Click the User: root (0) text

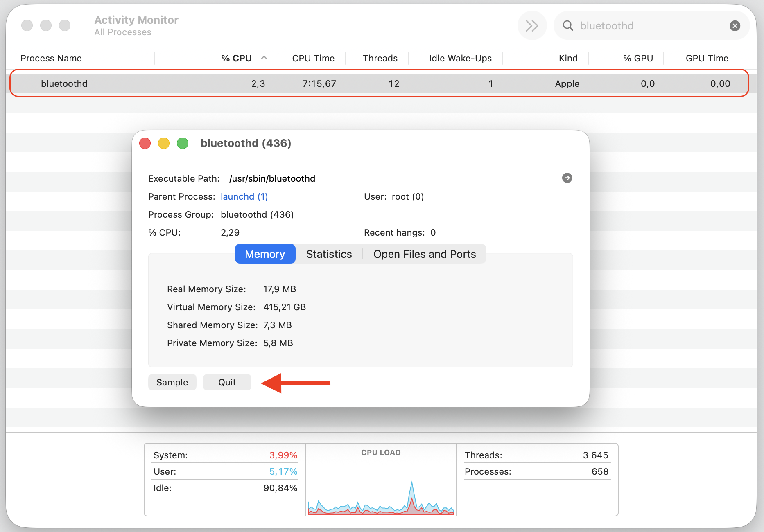(394, 197)
